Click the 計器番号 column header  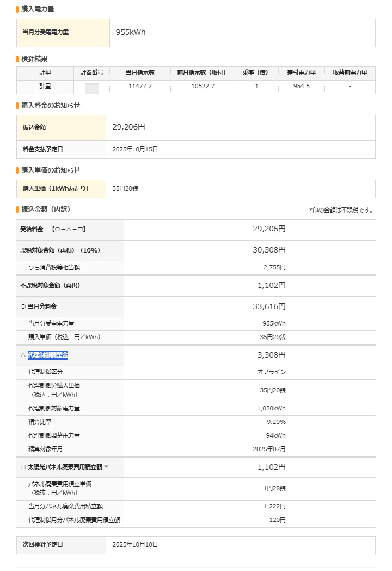pos(91,73)
